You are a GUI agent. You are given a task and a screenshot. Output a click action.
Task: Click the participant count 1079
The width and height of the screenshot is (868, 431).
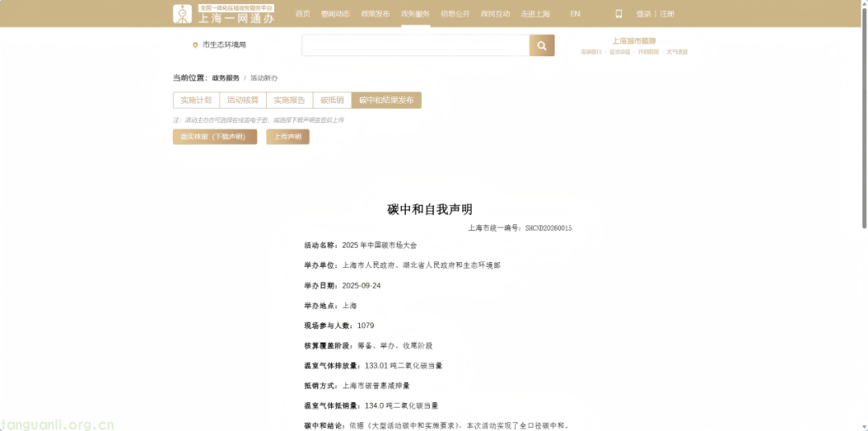pos(366,325)
